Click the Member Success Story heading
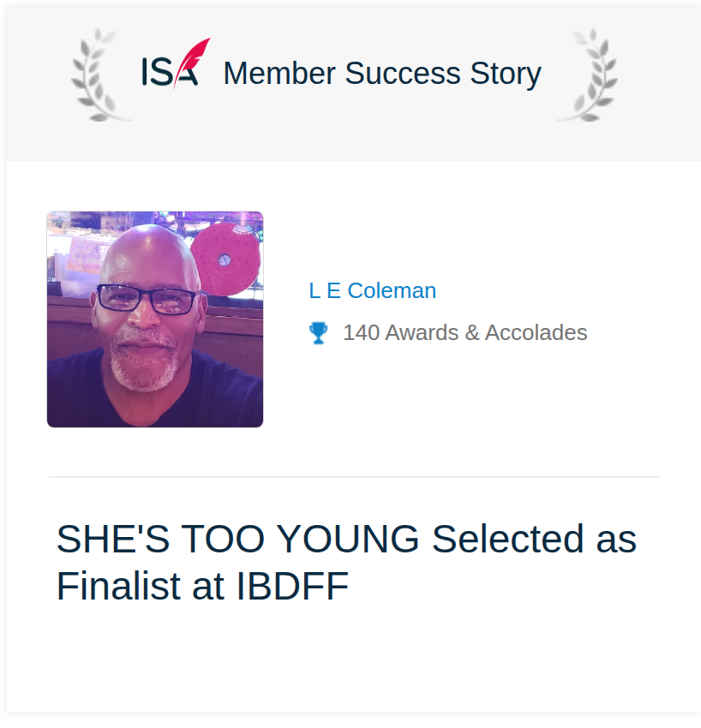The height and width of the screenshot is (728, 701). point(382,74)
